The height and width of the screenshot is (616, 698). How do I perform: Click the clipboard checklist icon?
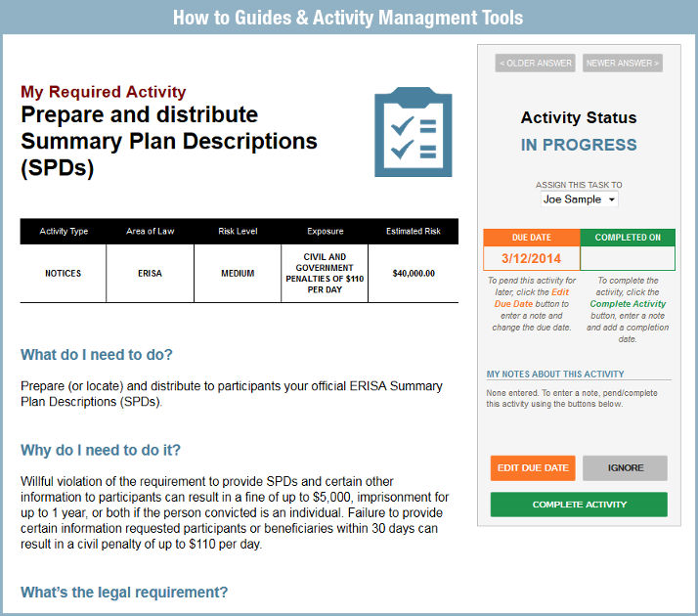pyautogui.click(x=413, y=132)
